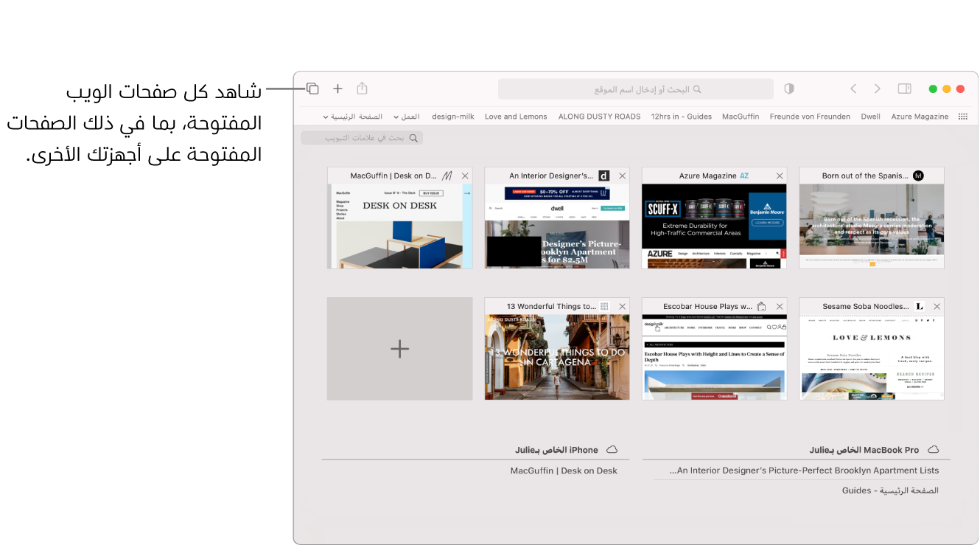The height and width of the screenshot is (545, 980).
Task: Open Guides - الصفحة الرئيسية MacBook tab
Action: (x=890, y=490)
